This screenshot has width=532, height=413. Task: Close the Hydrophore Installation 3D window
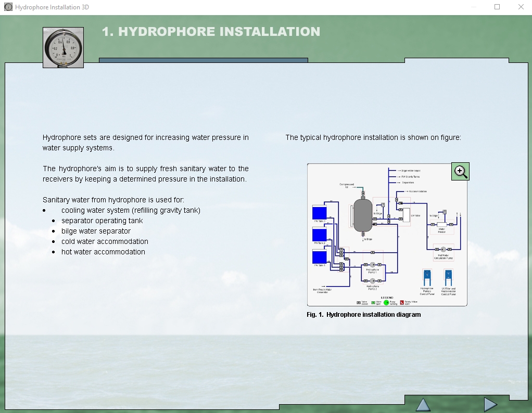tap(521, 7)
